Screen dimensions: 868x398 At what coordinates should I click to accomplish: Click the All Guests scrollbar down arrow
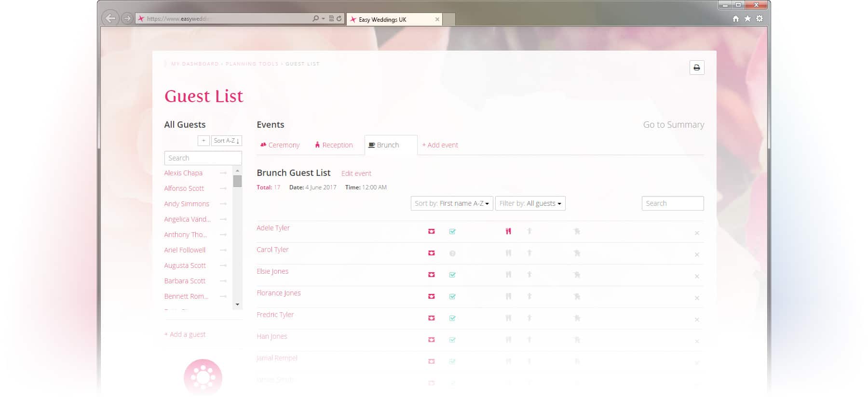coord(237,305)
